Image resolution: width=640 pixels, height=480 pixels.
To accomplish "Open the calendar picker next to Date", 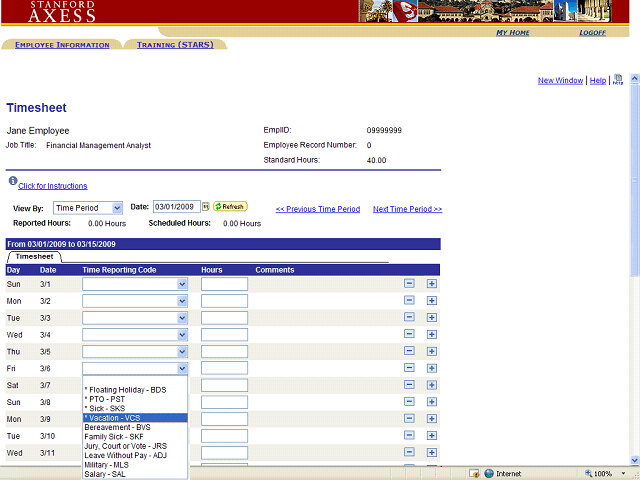I will 206,207.
